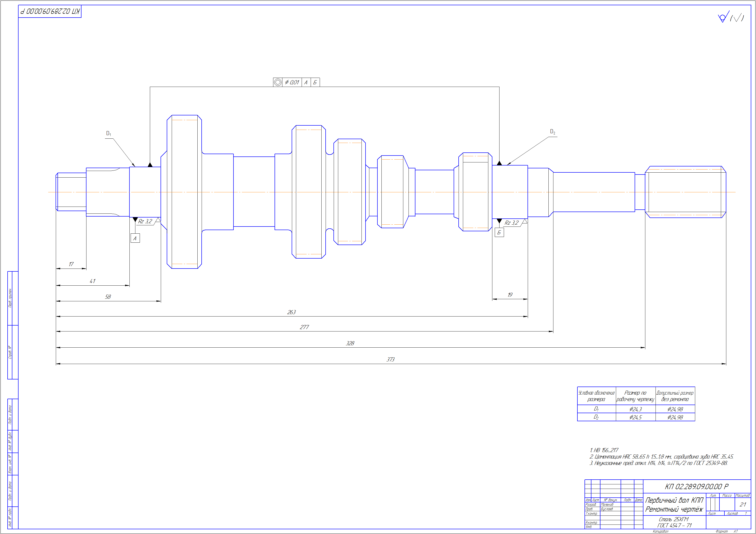Image resolution: width=756 pixels, height=534 pixels.
Task: Click the ⌀0,01 tolerance value cell
Action: [x=292, y=82]
